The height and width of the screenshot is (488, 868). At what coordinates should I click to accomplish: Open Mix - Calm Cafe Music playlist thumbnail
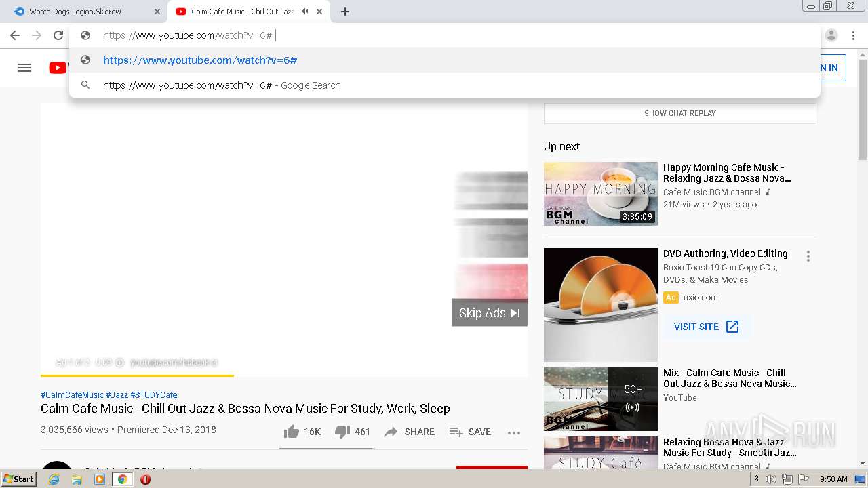coord(601,399)
